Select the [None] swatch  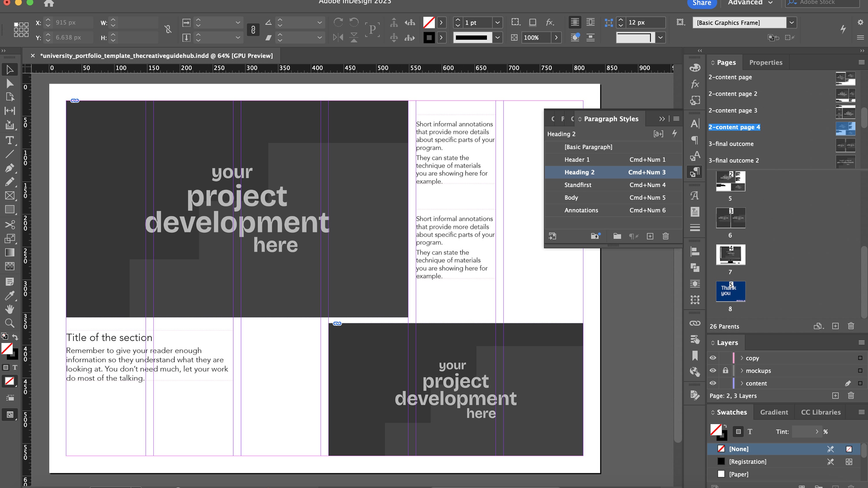pyautogui.click(x=739, y=449)
